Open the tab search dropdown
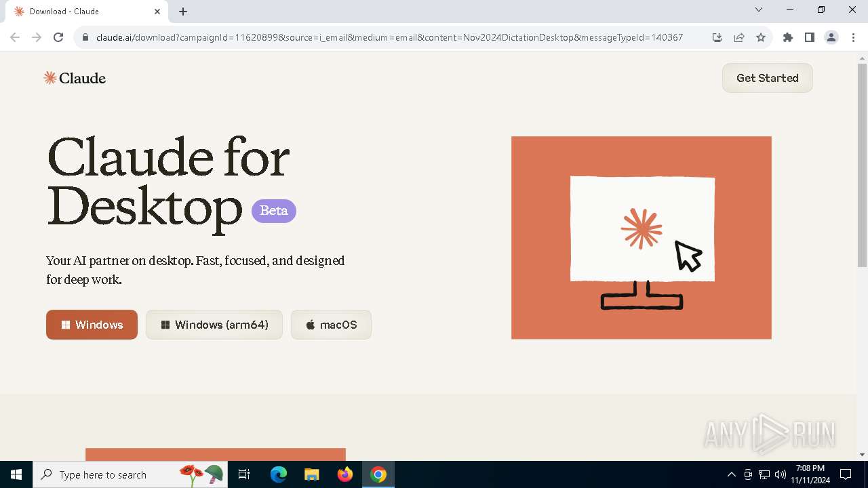Image resolution: width=868 pixels, height=488 pixels. coord(759,10)
